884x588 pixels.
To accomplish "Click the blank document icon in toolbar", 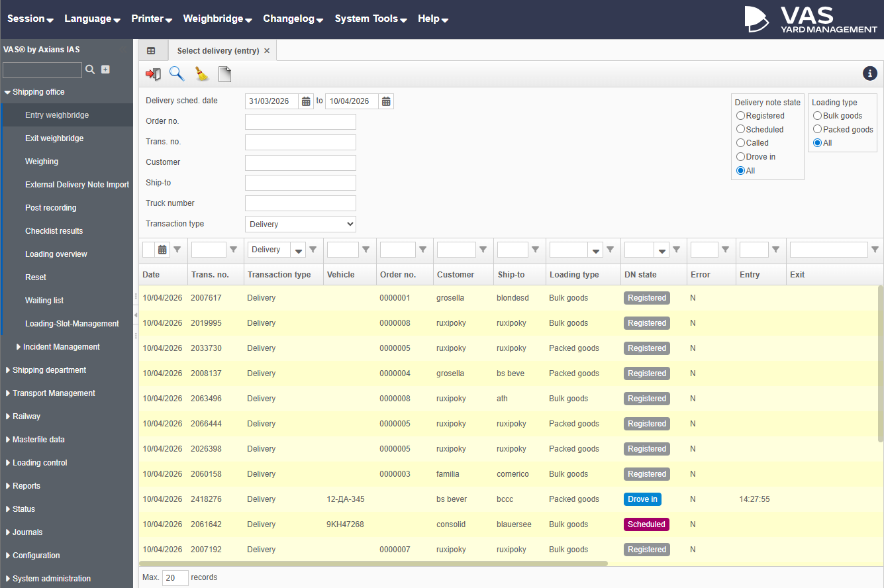I will pyautogui.click(x=225, y=74).
